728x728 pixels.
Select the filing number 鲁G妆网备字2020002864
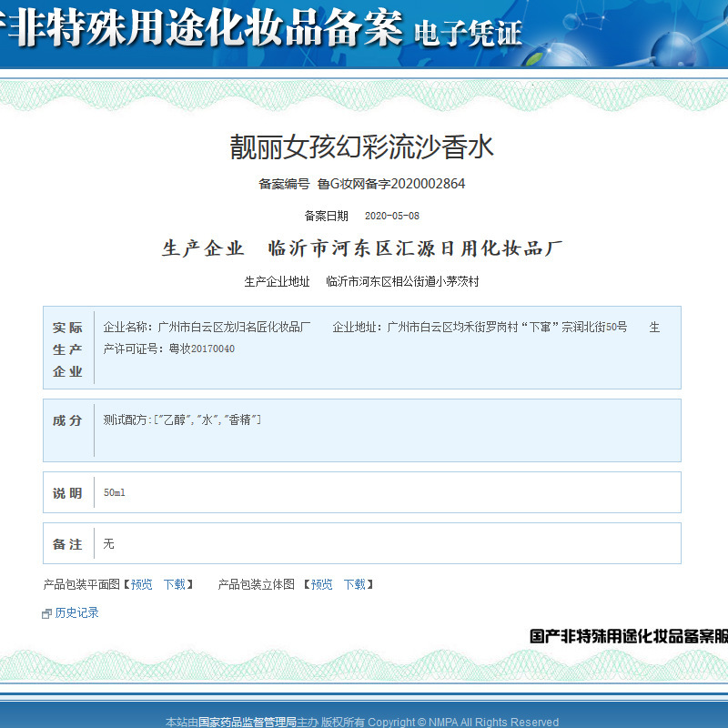tap(391, 184)
